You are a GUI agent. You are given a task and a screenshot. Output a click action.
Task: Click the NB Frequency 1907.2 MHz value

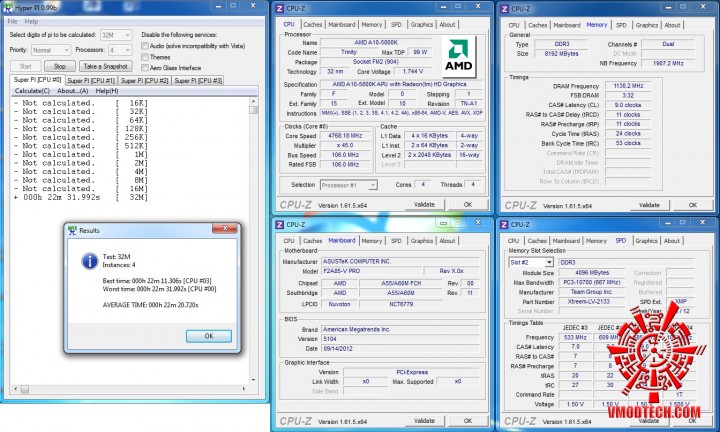coord(668,63)
